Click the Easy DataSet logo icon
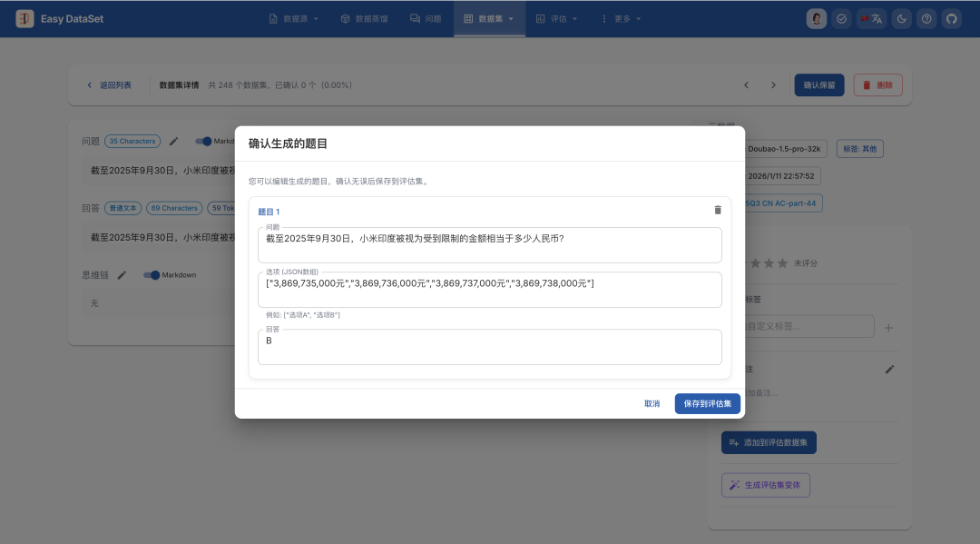Image resolution: width=980 pixels, height=544 pixels. (25, 19)
